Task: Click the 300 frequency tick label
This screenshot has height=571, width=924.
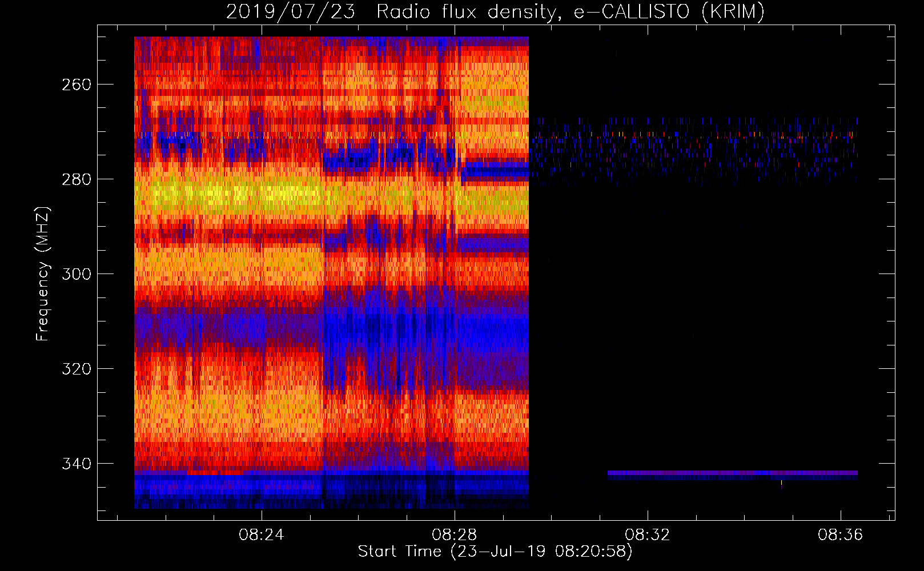Action: point(77,274)
